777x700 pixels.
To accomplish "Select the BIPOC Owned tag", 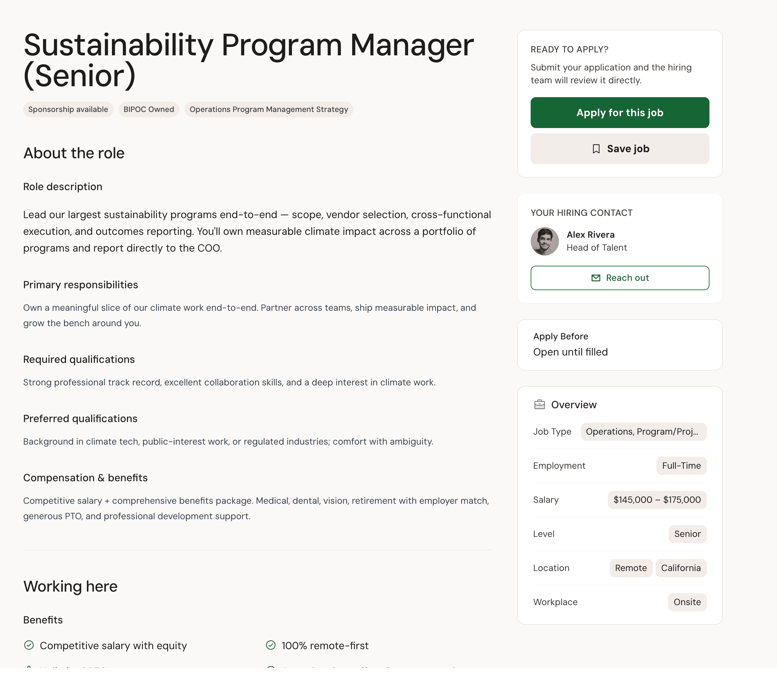I will [149, 109].
